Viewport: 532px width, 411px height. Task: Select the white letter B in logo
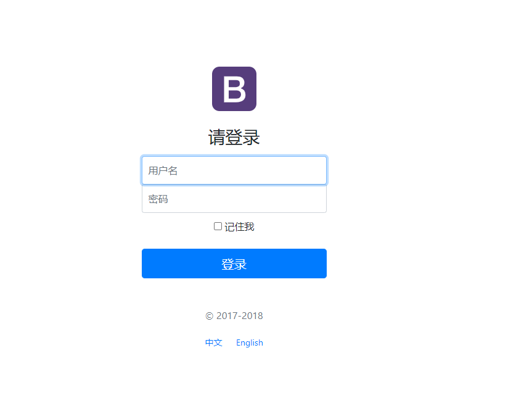(x=234, y=89)
